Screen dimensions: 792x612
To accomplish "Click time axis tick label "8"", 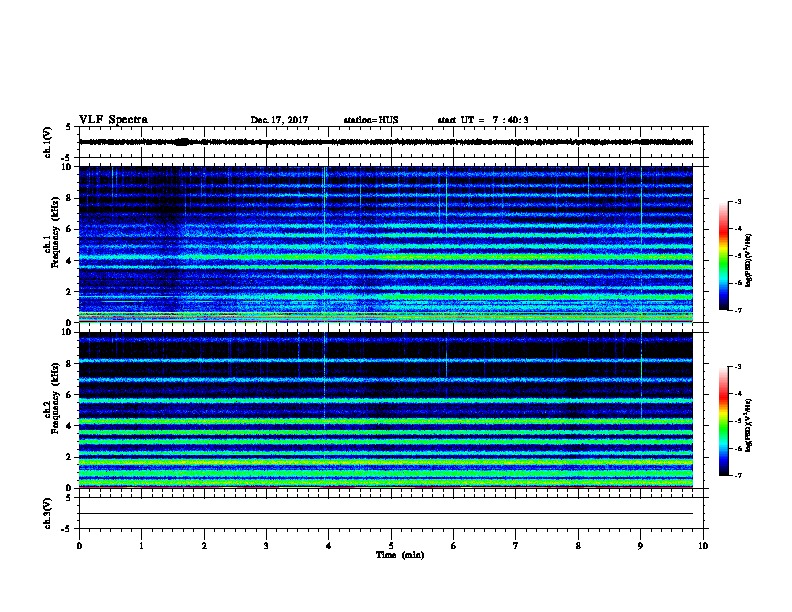I will coord(578,546).
